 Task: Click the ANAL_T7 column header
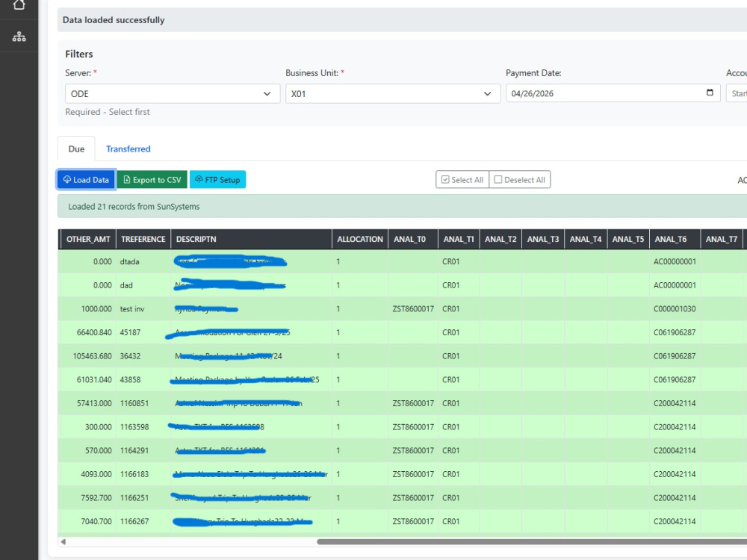tap(722, 239)
